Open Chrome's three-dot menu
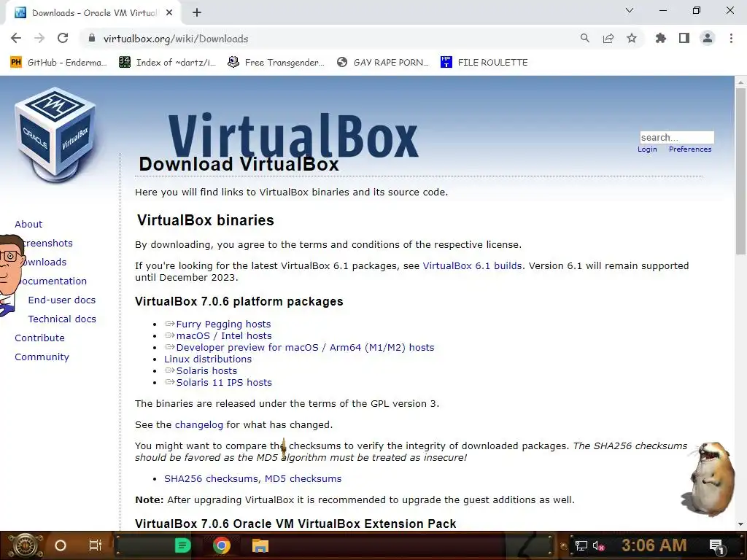This screenshot has height=560, width=747. [731, 39]
